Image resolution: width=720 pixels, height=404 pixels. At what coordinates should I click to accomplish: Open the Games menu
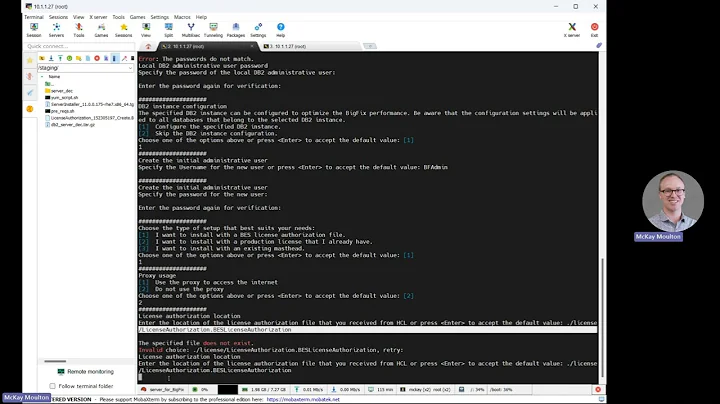[137, 17]
